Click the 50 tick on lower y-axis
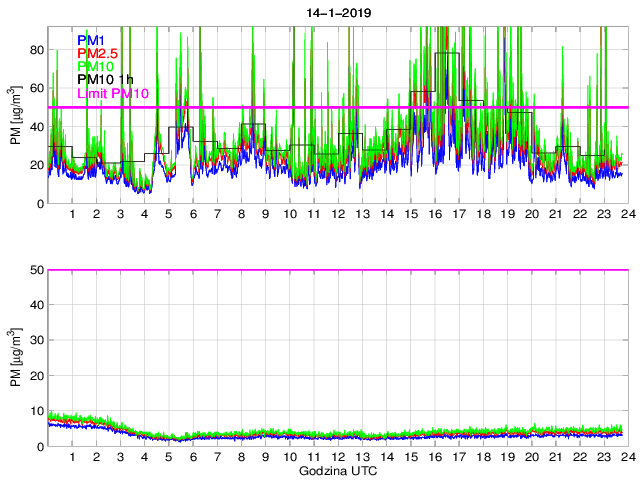Viewport: 640px width, 480px height. (x=36, y=270)
